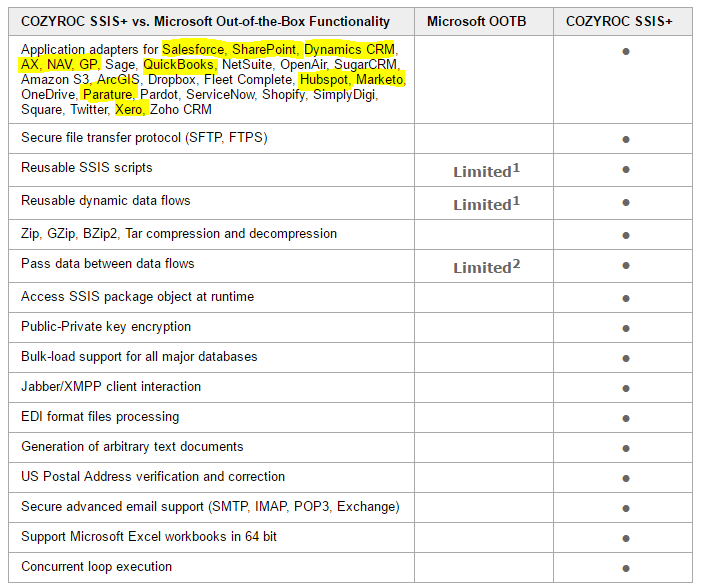Click the COZYROC bullet for Concurrent loop execution
705x587 pixels.
pos(625,569)
